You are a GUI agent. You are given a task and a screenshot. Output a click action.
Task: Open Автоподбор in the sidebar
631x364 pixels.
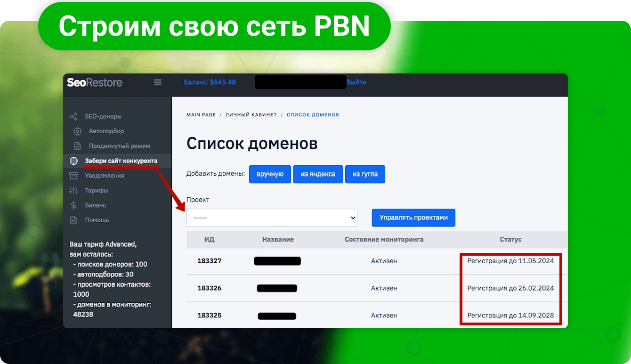106,131
